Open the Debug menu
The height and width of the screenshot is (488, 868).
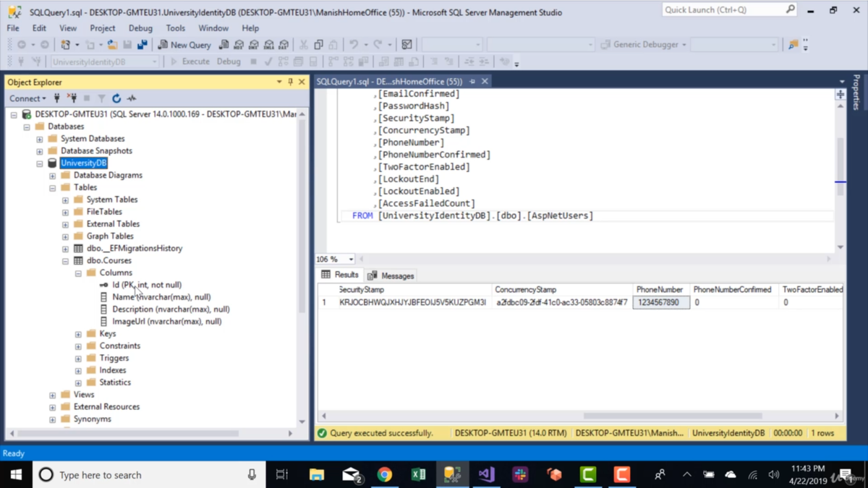coord(140,28)
